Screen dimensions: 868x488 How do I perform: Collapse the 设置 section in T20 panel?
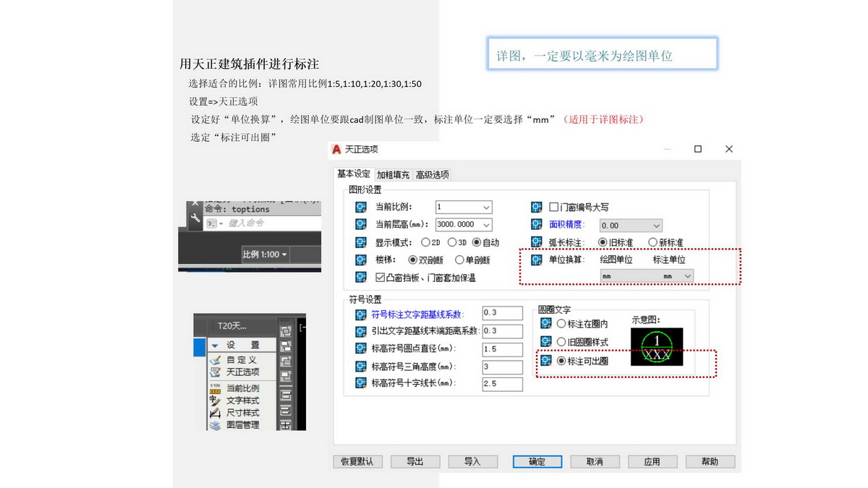[x=214, y=346]
